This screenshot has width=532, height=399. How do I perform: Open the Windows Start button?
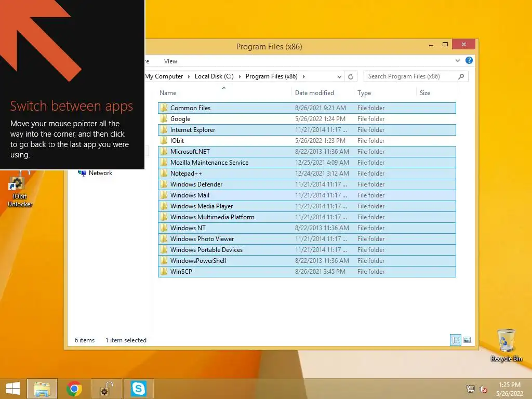tap(13, 389)
